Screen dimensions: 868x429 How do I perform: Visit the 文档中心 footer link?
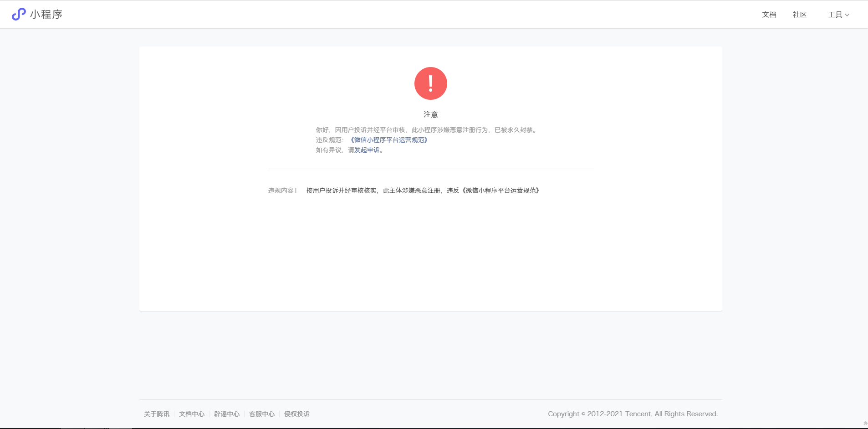192,414
